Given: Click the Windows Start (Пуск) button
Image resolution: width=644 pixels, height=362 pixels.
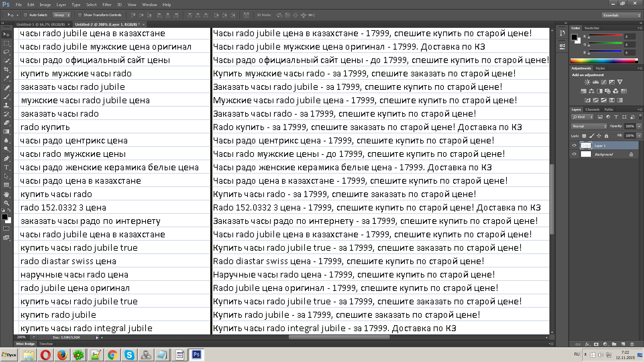Looking at the screenshot, I should coord(9,355).
